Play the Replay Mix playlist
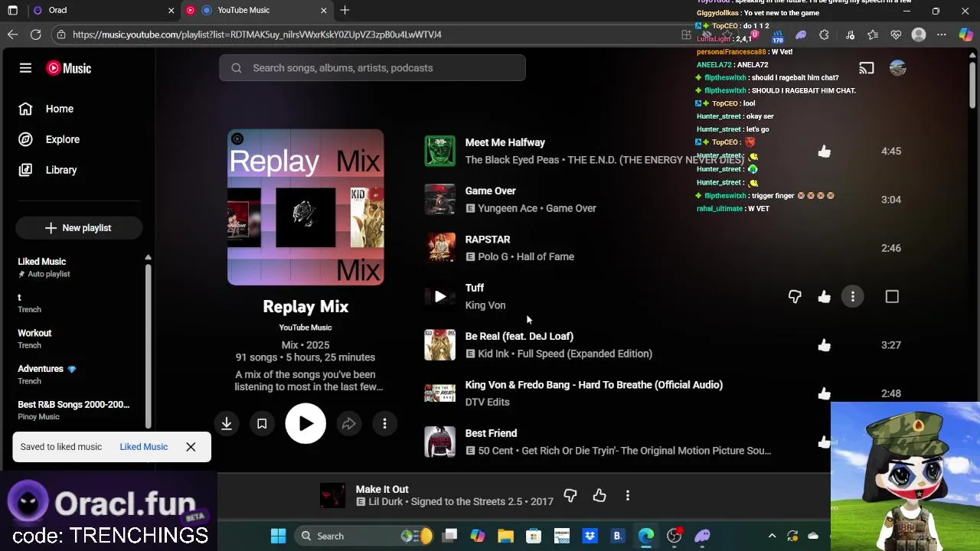980x551 pixels. [x=305, y=423]
